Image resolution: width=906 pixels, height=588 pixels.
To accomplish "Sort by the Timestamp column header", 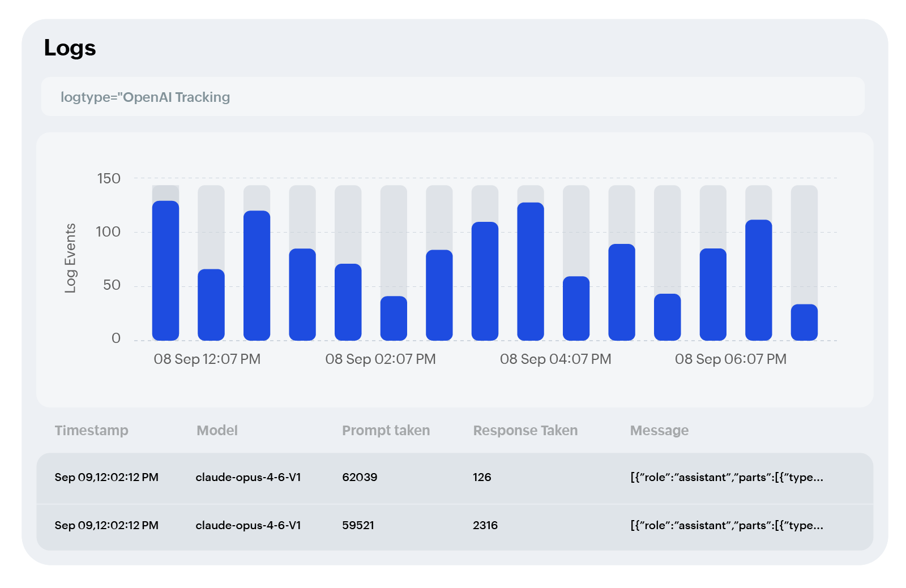I will [92, 431].
